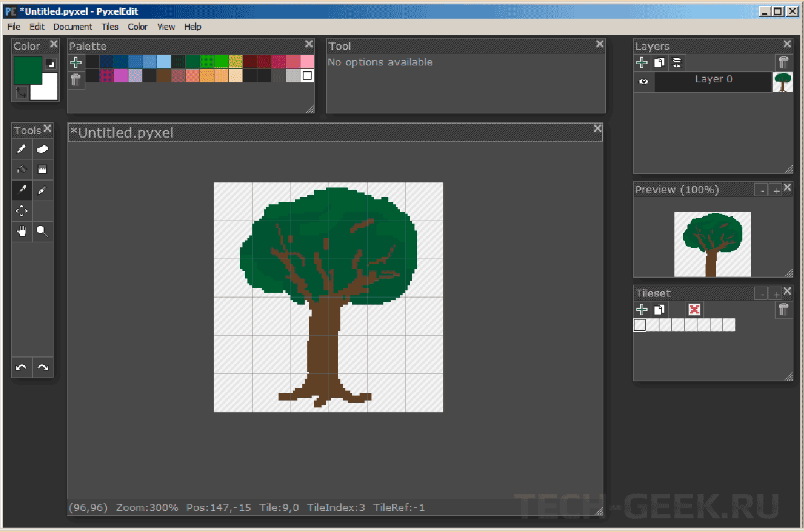
Task: Swap foreground and background colors
Action: coord(22,93)
